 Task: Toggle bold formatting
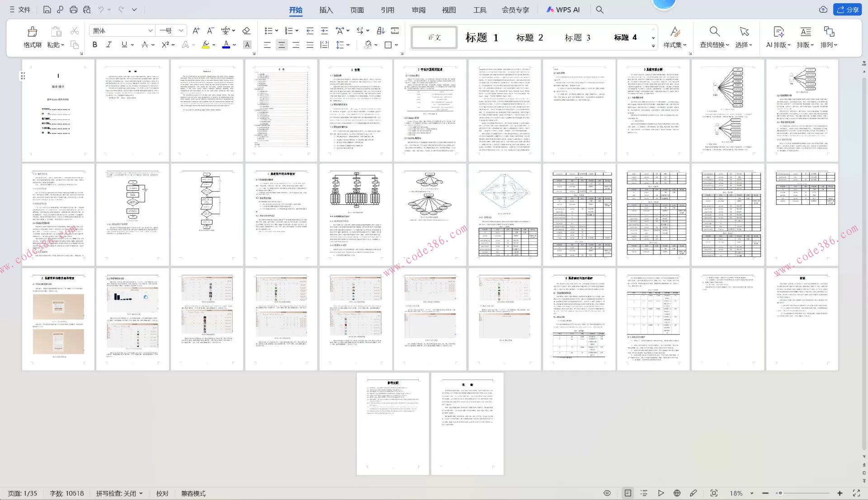[x=94, y=45]
